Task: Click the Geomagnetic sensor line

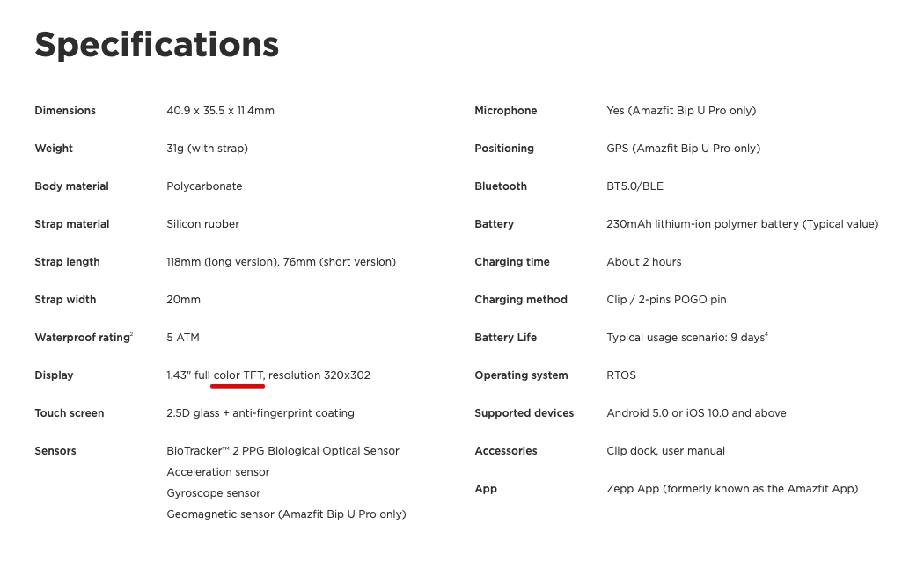Action: click(286, 514)
